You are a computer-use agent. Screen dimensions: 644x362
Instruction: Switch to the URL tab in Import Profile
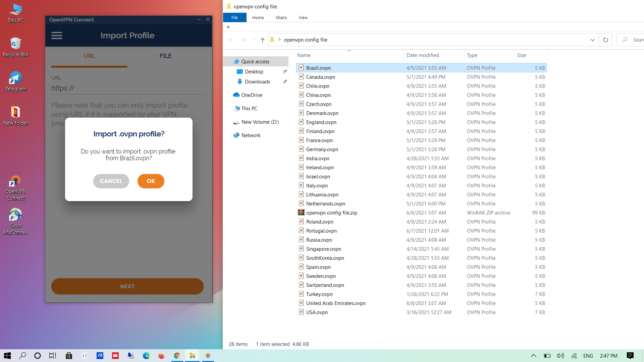[x=89, y=56]
